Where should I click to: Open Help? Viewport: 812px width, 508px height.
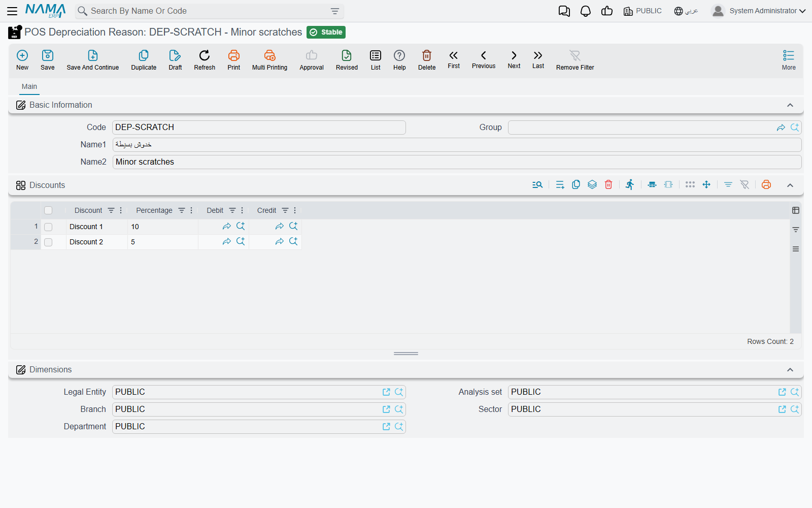coord(399,60)
